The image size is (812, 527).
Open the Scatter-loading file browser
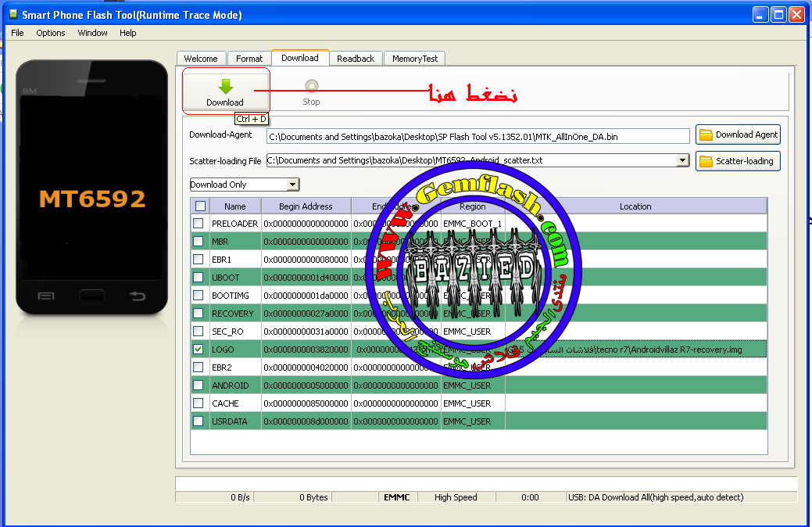(738, 161)
